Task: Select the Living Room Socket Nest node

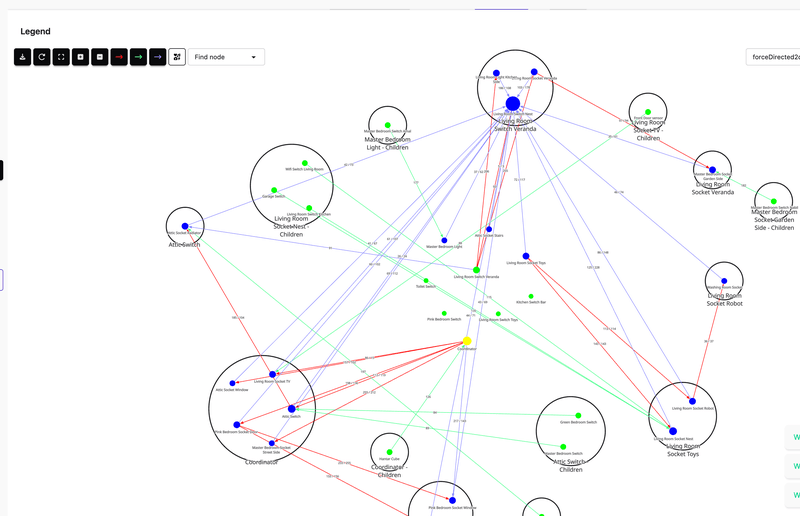Action: 673,431
